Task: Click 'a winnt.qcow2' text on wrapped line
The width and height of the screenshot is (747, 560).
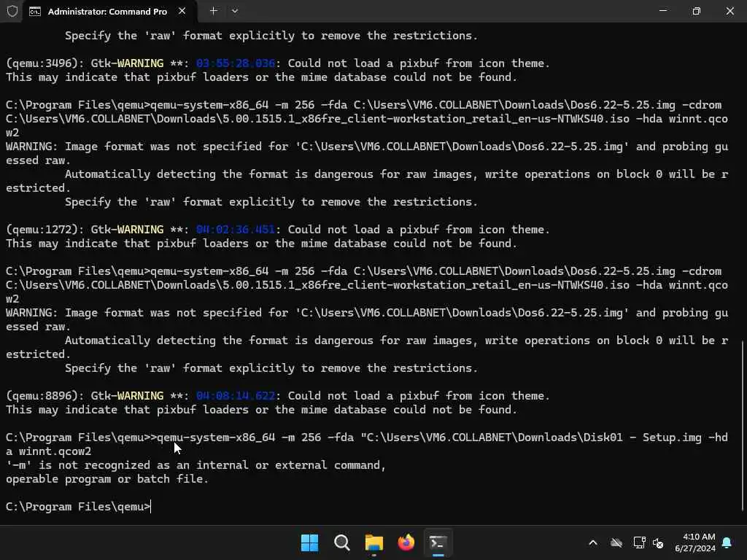Action: point(49,451)
